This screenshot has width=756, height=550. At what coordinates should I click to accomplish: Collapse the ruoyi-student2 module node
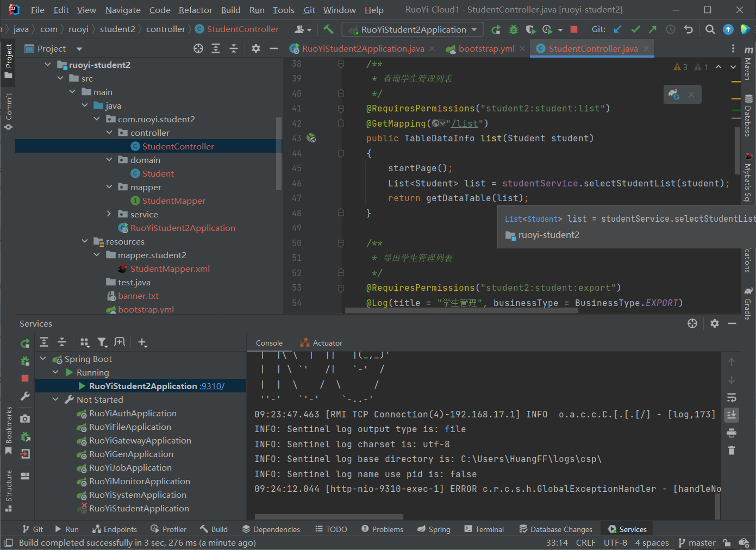[x=48, y=65]
